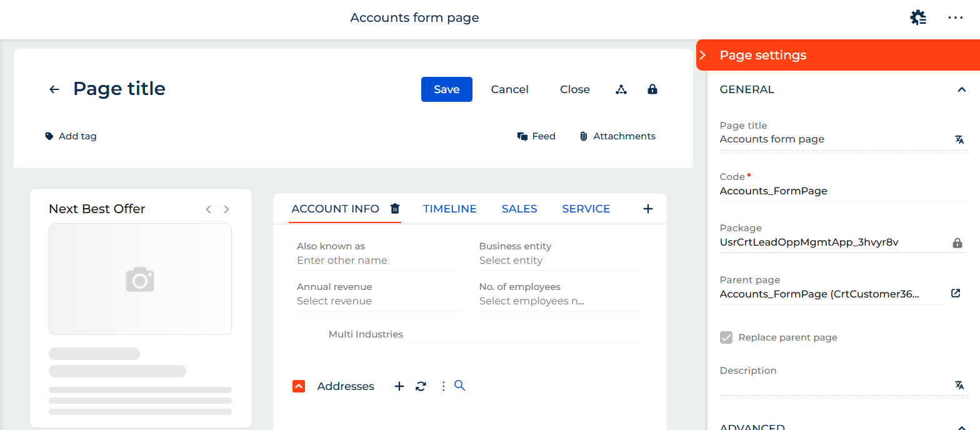Switch to the SALES tab
The width and height of the screenshot is (980, 430).
[x=519, y=209]
